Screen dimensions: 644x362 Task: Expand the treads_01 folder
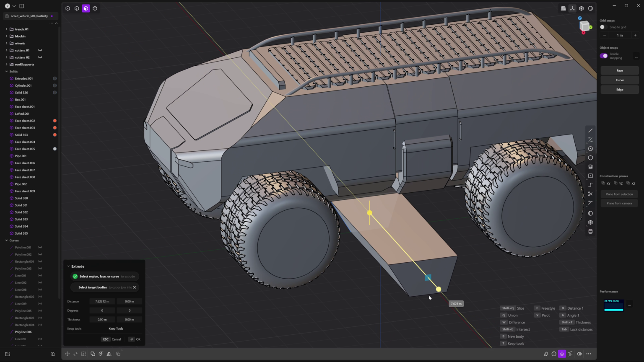coord(6,29)
